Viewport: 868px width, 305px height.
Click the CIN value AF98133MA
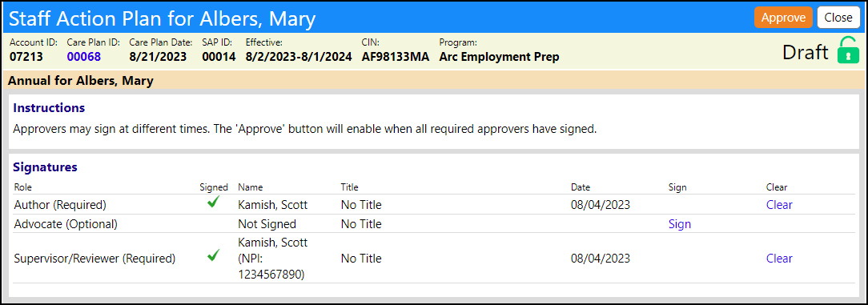(396, 57)
